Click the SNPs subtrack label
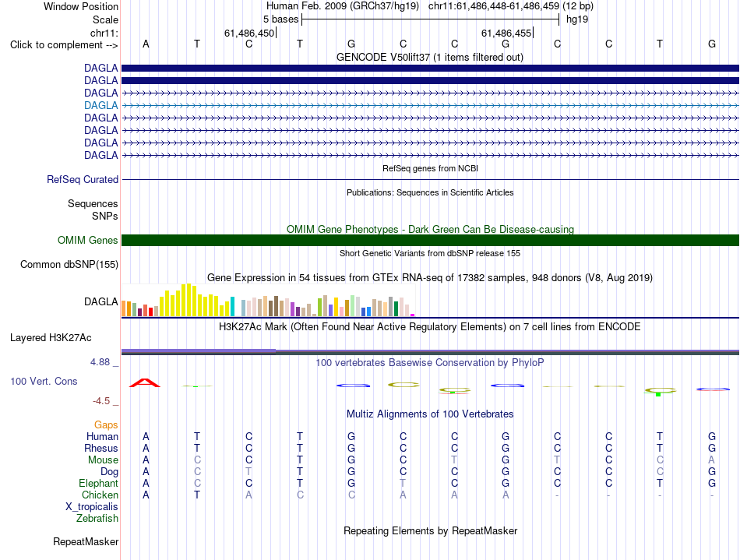Viewport: 740px width, 560px height. pos(105,216)
